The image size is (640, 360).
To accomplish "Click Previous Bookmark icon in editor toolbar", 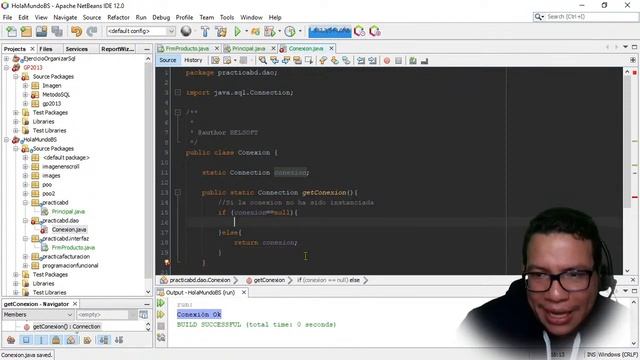I will [x=323, y=60].
